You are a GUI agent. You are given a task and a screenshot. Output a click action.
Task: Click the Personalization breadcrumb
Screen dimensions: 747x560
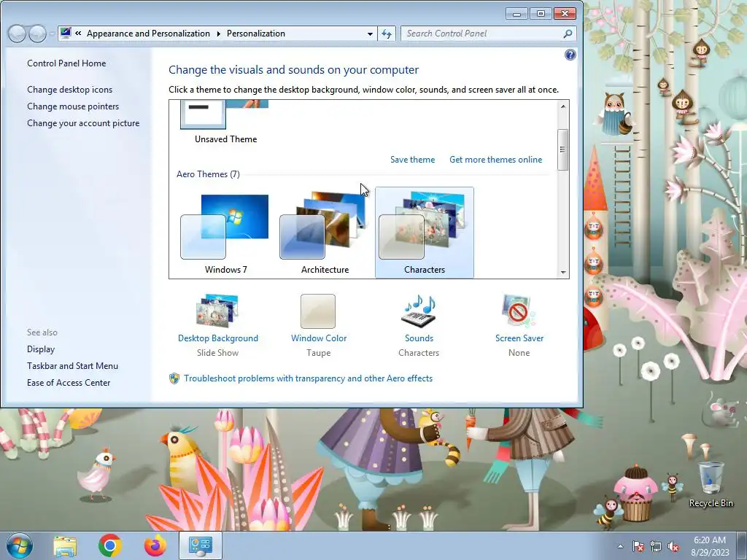click(256, 34)
